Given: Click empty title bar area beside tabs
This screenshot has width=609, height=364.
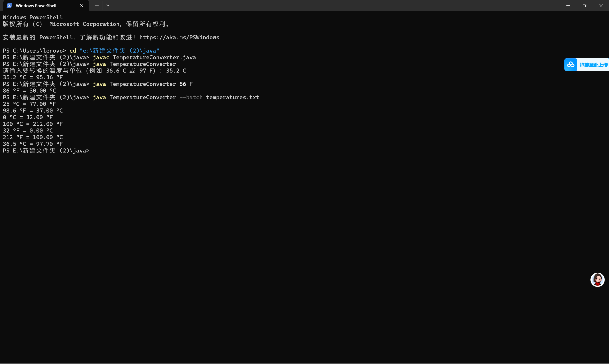Looking at the screenshot, I should pos(319,5).
